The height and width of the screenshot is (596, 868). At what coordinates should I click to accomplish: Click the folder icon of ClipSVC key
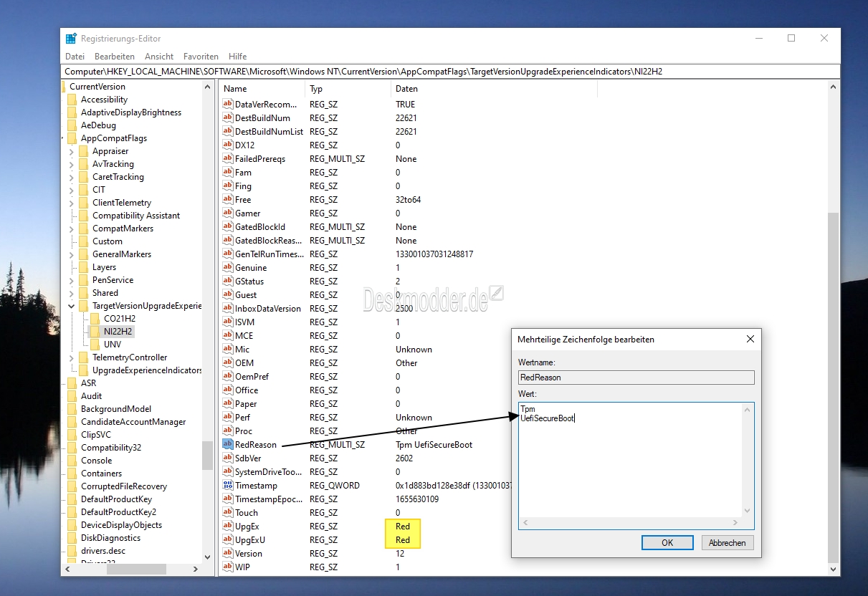point(72,434)
